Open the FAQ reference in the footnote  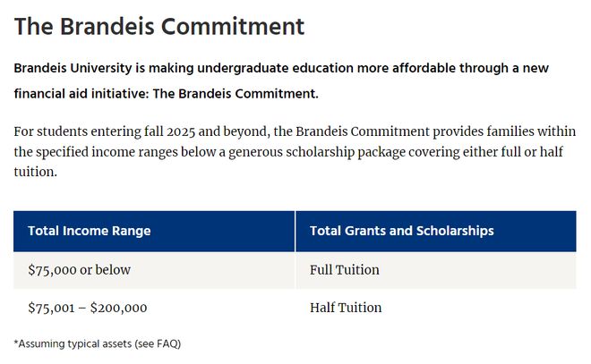tap(167, 343)
